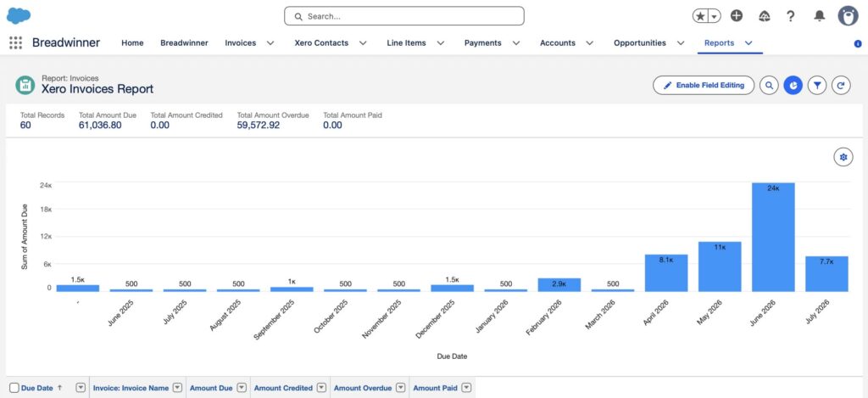Click the search report table magnifier icon
This screenshot has width=868, height=398.
coord(769,86)
